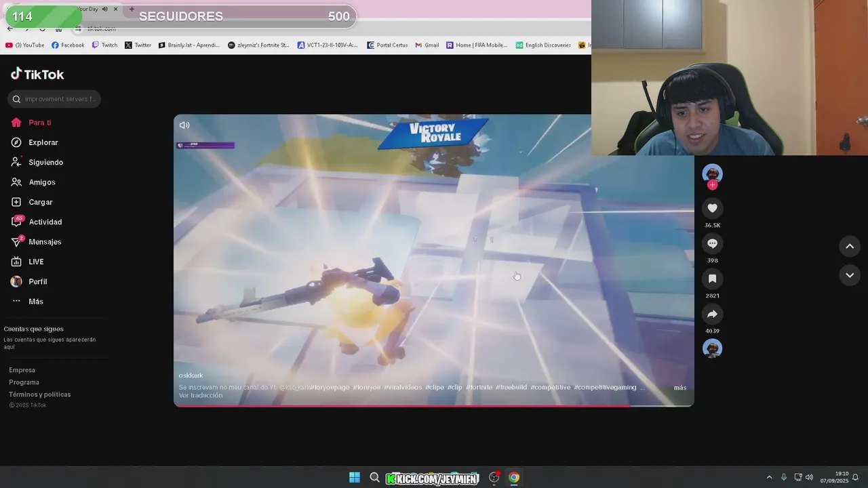The width and height of the screenshot is (868, 488).
Task: Open zleymiz's Fortnite bookmark
Action: pos(258,45)
